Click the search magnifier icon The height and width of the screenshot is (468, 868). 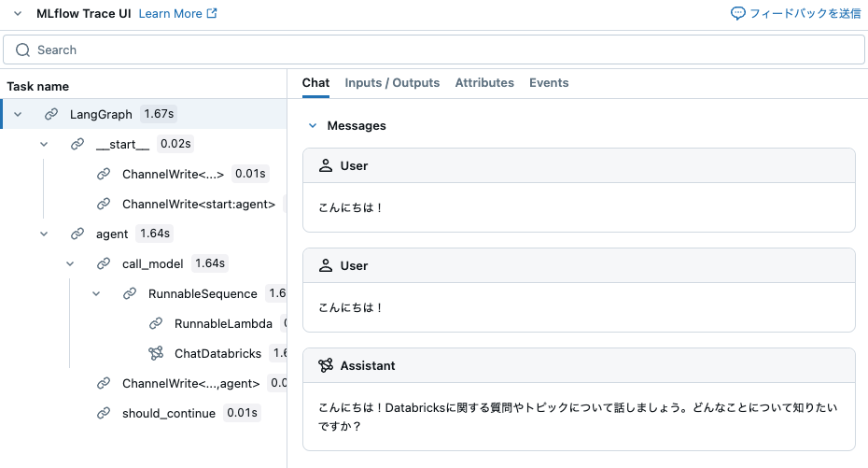click(x=22, y=50)
